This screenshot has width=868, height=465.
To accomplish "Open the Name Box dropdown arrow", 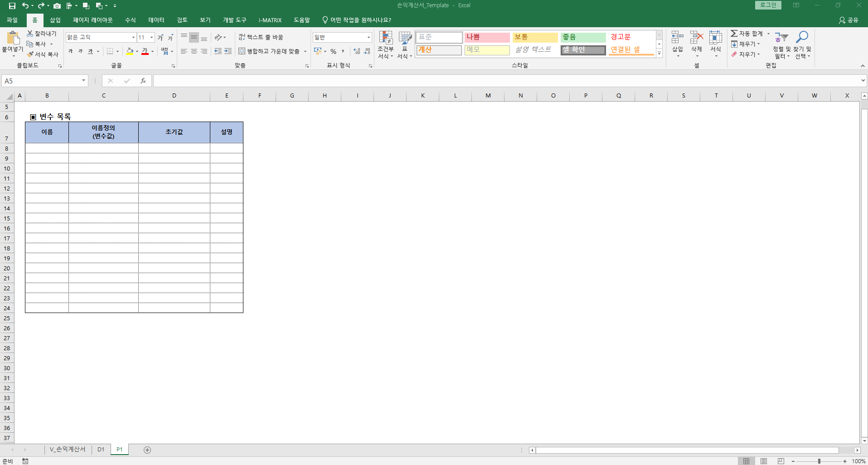I will [83, 81].
